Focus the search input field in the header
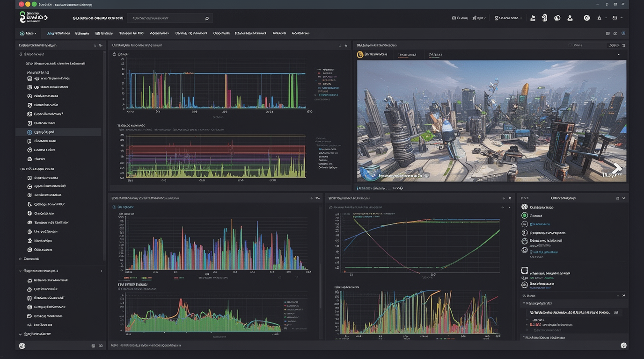Viewport: 644px width, 359px height. pos(170,18)
